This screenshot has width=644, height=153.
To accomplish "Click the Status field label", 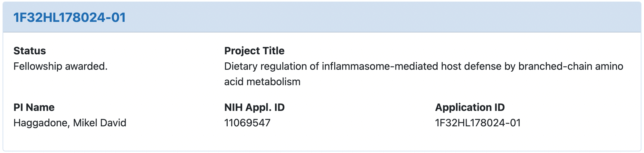I will 30,51.
